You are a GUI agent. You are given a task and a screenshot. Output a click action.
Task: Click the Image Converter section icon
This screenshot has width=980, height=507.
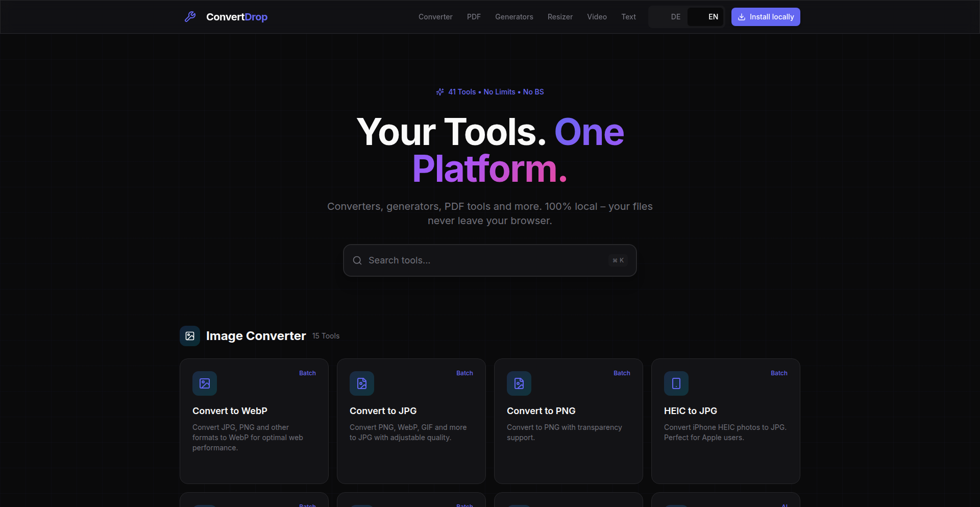click(189, 335)
